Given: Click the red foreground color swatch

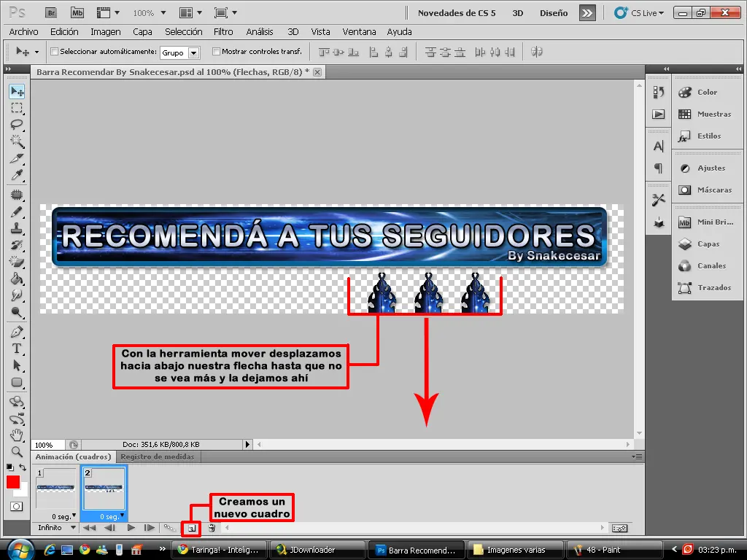Looking at the screenshot, I should pos(13,483).
